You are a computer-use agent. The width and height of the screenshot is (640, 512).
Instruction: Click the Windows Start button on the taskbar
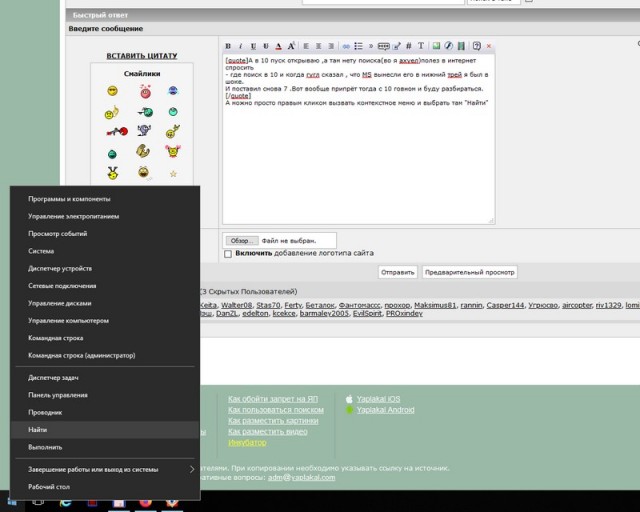click(x=12, y=502)
